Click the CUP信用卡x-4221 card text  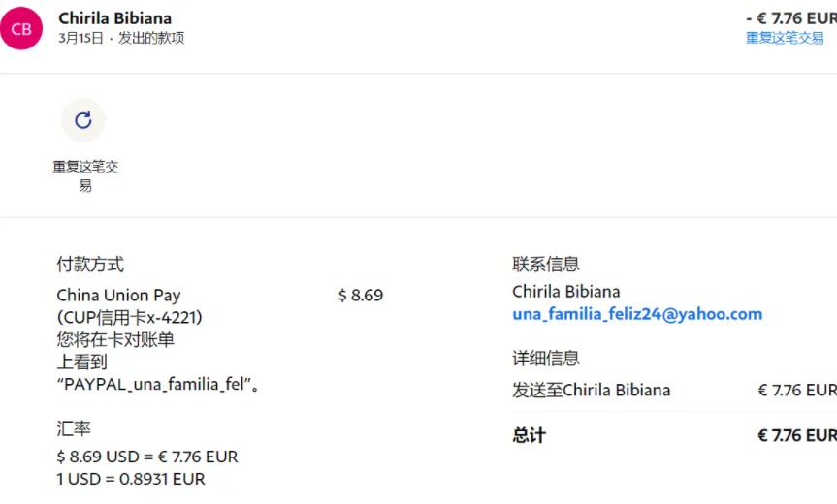pos(130,318)
